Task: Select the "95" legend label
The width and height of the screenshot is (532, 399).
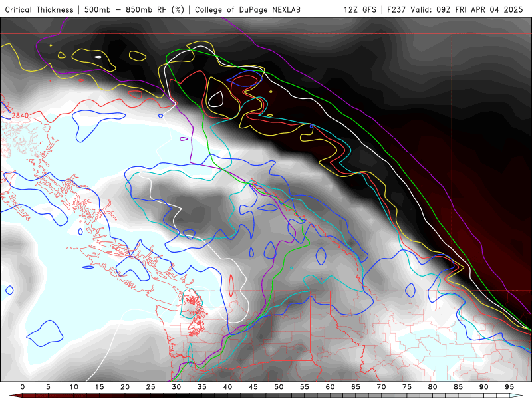Action: pos(509,387)
